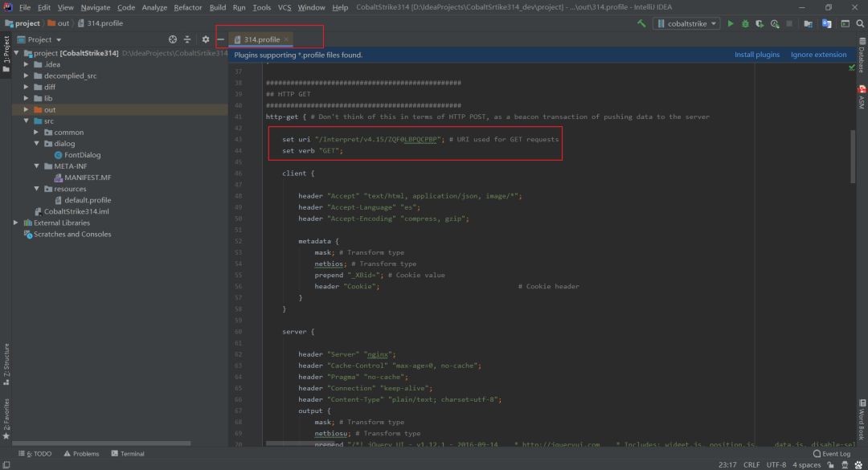
Task: Hide the Project tool window
Action: (220, 39)
